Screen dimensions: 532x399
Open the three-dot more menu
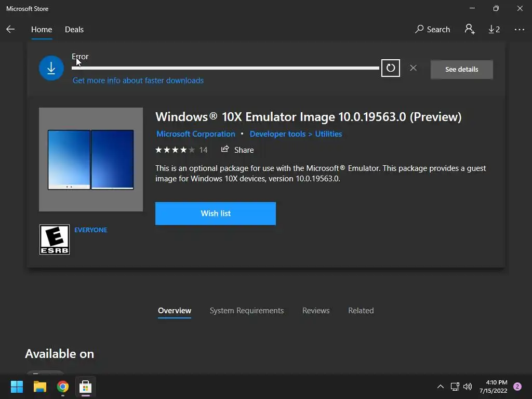coord(519,30)
